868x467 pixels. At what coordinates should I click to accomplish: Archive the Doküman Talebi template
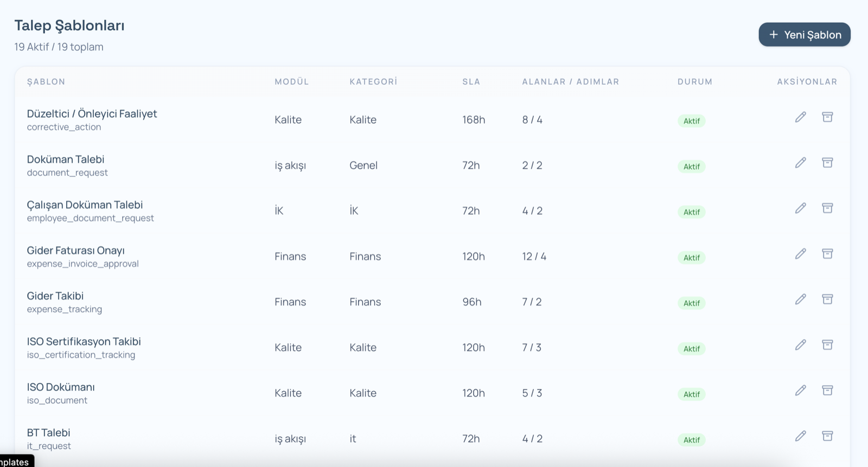point(828,162)
